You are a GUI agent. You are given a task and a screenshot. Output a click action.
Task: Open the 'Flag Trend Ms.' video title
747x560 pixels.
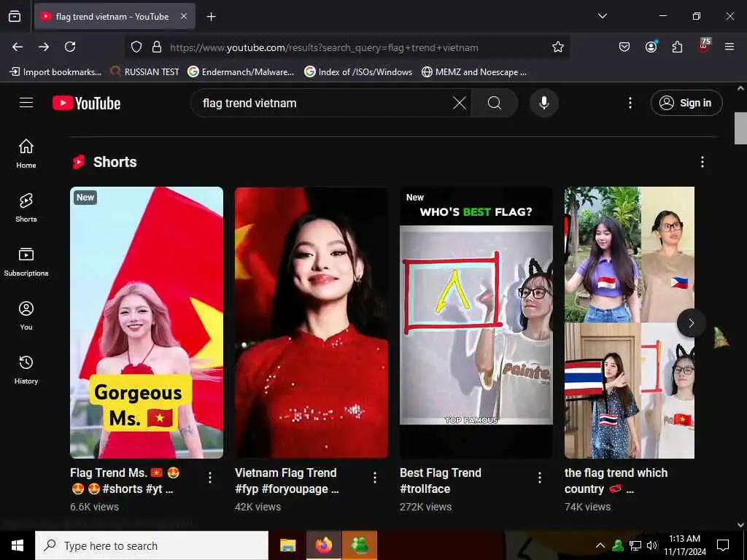click(125, 481)
